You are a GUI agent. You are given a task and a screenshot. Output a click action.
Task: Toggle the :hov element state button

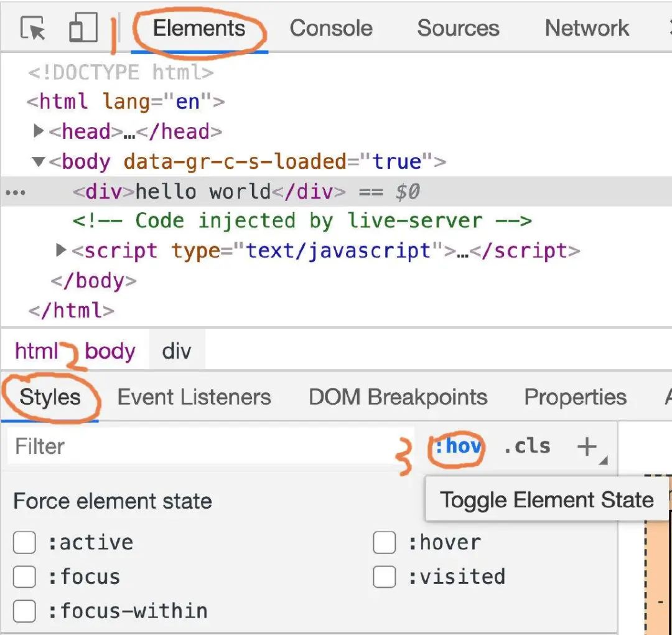coord(458,446)
